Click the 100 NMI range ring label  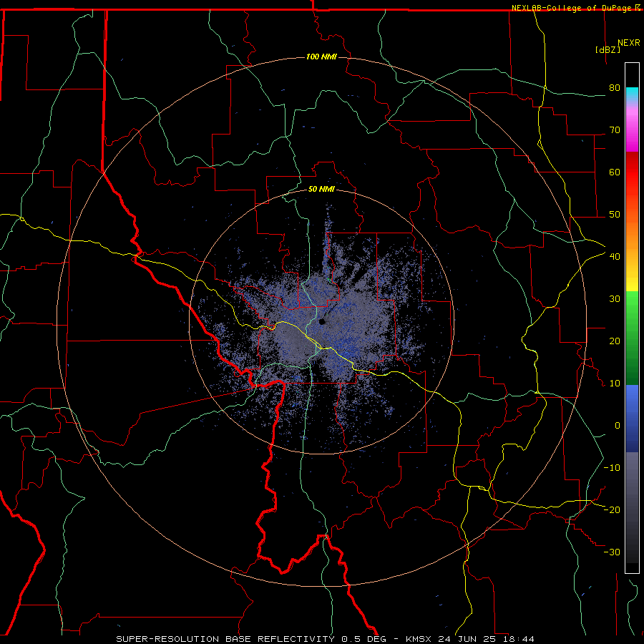coord(321,57)
